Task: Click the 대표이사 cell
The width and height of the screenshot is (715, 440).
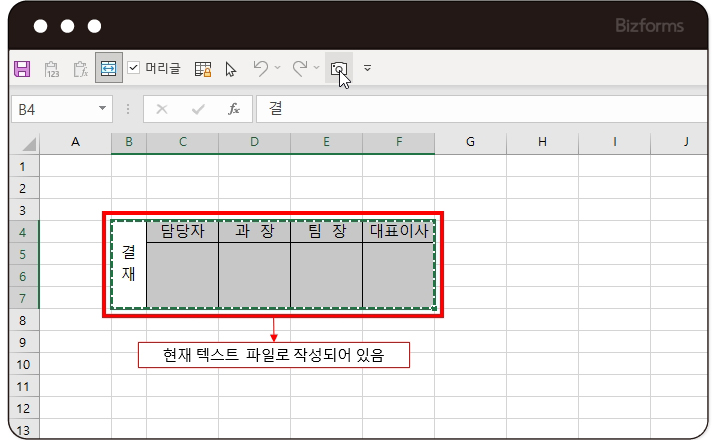Action: 399,231
